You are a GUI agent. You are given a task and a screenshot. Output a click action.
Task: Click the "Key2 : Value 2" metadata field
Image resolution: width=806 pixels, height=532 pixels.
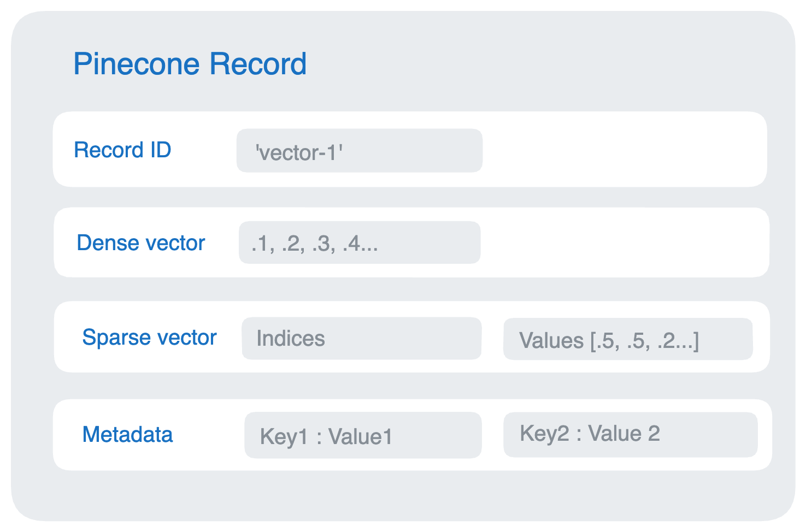click(x=630, y=434)
